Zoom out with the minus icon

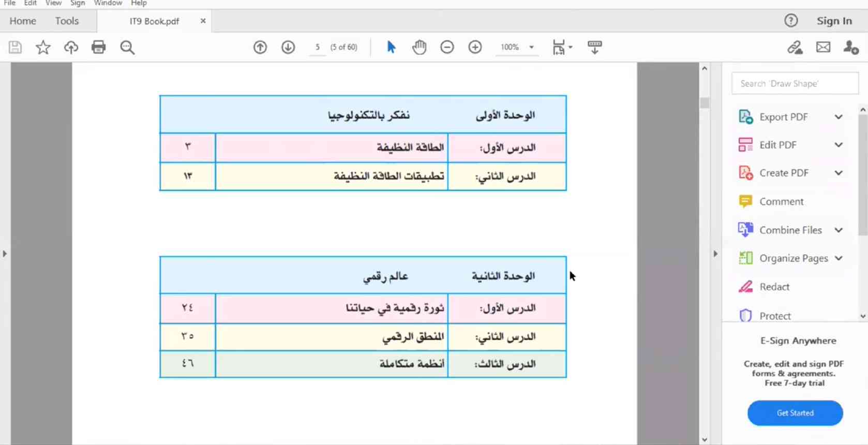[x=447, y=47]
